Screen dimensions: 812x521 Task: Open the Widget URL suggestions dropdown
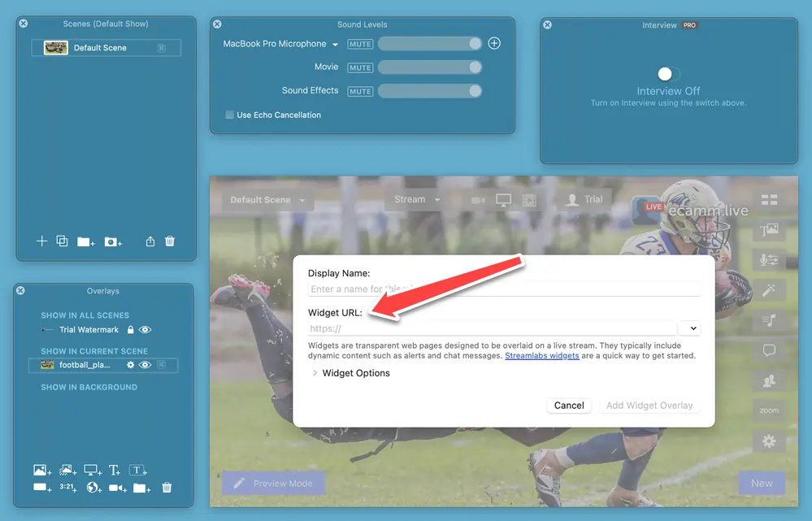[x=690, y=328]
